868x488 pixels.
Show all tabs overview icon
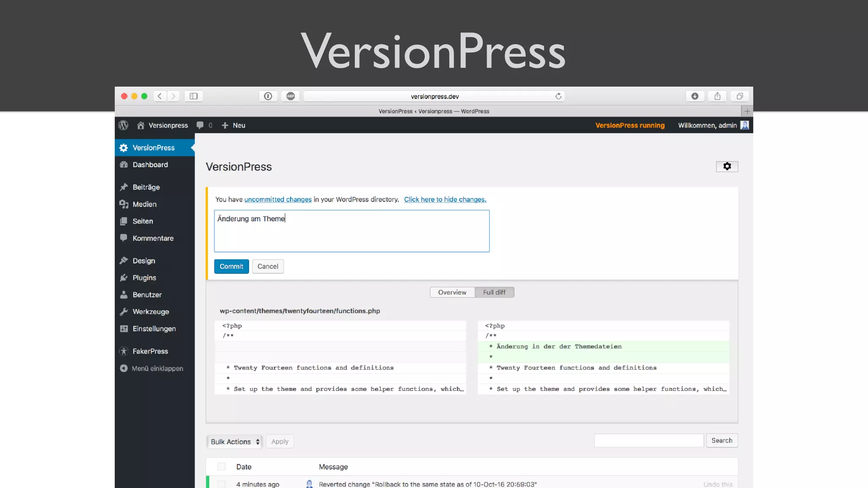click(x=740, y=96)
